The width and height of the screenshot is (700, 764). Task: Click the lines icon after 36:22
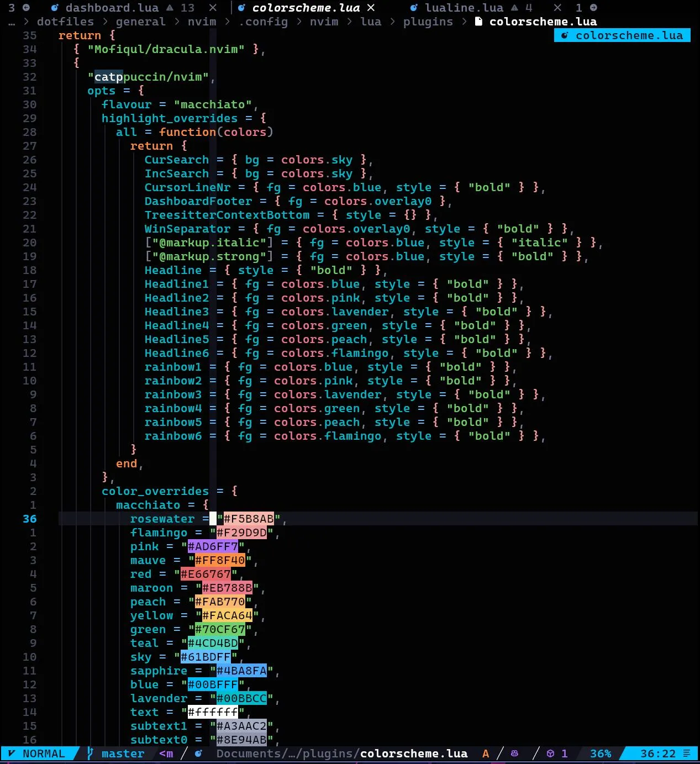pyautogui.click(x=687, y=754)
